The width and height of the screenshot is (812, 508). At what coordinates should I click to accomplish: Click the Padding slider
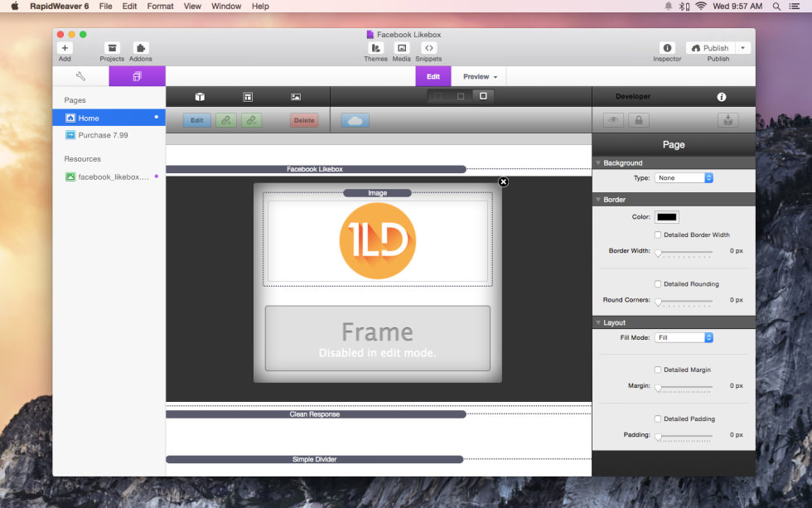click(684, 436)
